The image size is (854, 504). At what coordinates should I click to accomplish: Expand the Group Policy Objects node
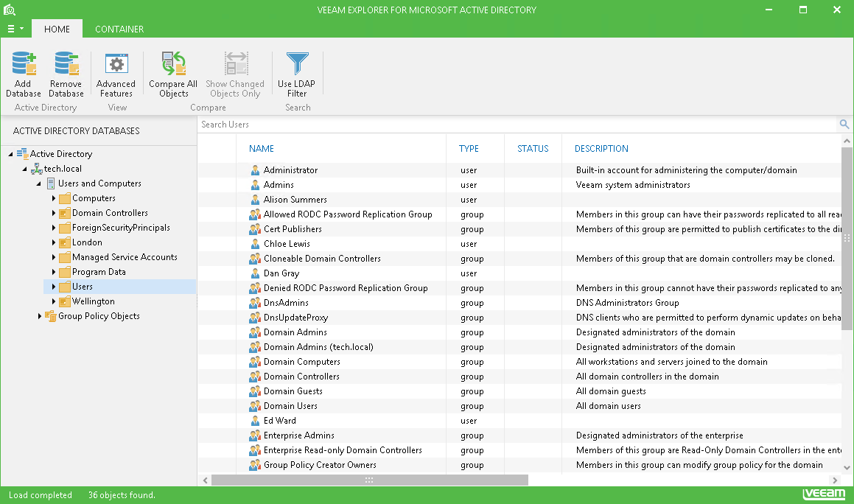point(39,316)
